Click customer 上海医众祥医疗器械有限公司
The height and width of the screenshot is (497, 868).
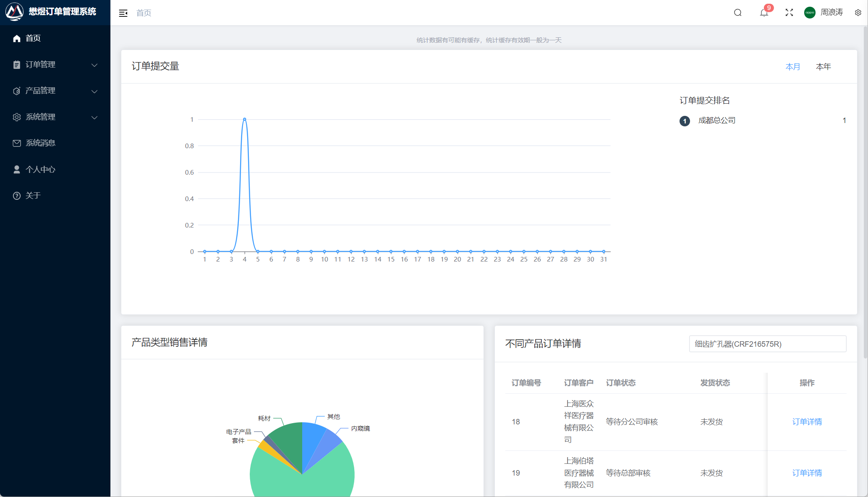point(579,421)
